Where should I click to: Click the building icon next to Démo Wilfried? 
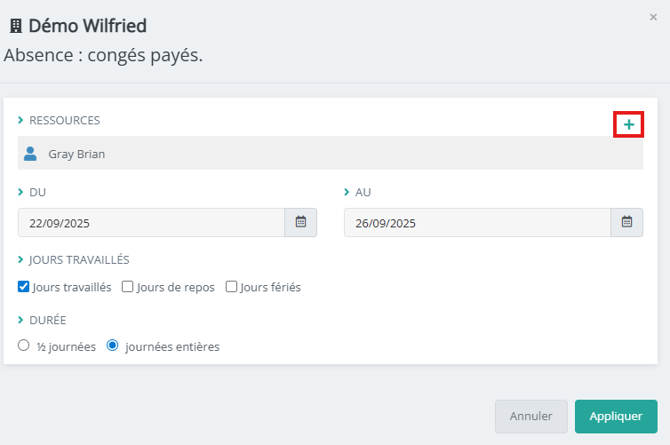[x=16, y=25]
